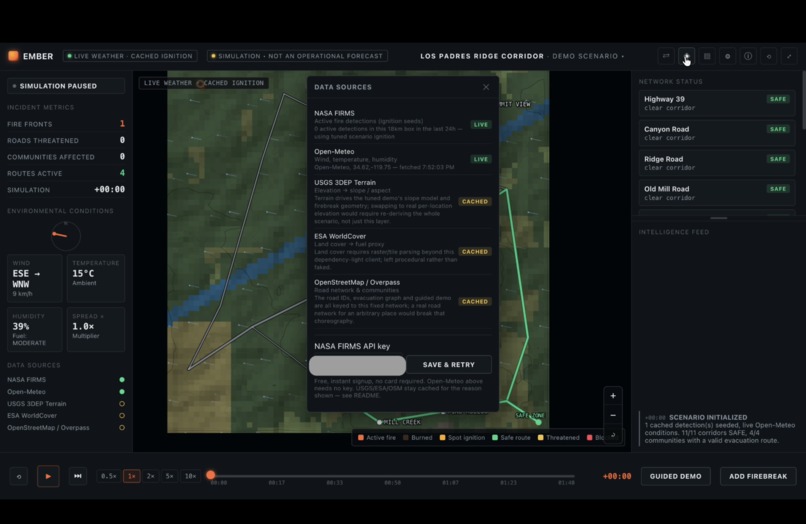
Task: Click the TEMPERATURE 15°C card
Action: point(96,278)
